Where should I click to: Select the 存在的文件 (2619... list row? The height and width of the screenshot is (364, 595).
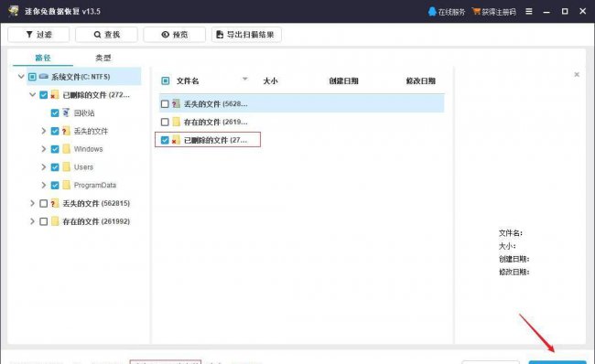pyautogui.click(x=302, y=122)
